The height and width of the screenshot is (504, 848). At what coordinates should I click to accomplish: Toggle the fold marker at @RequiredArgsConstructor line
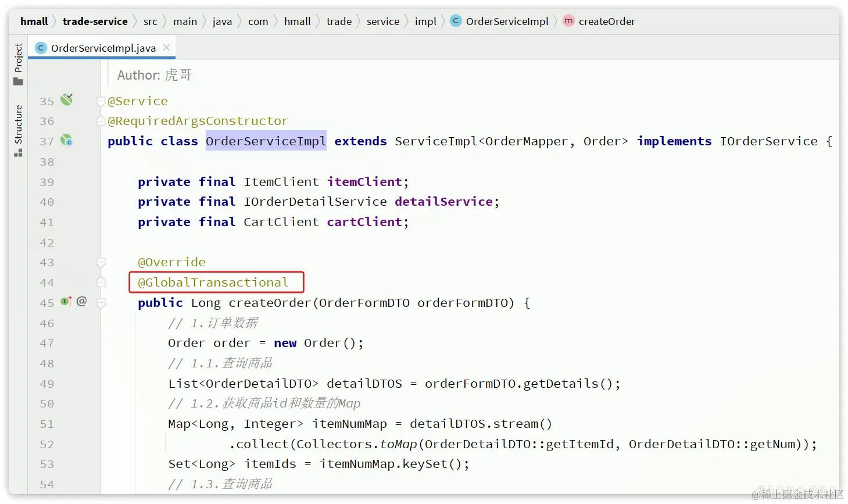pos(101,121)
